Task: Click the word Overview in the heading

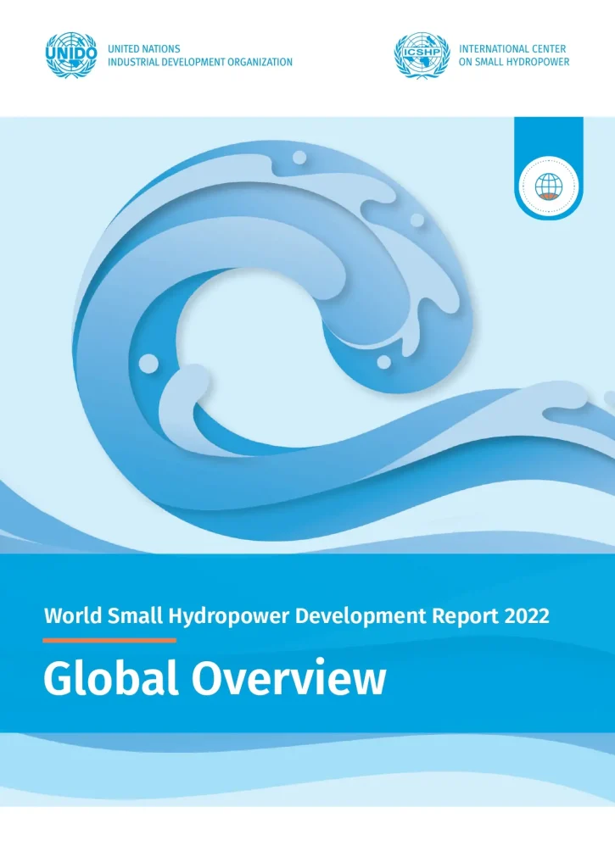Action: point(288,679)
